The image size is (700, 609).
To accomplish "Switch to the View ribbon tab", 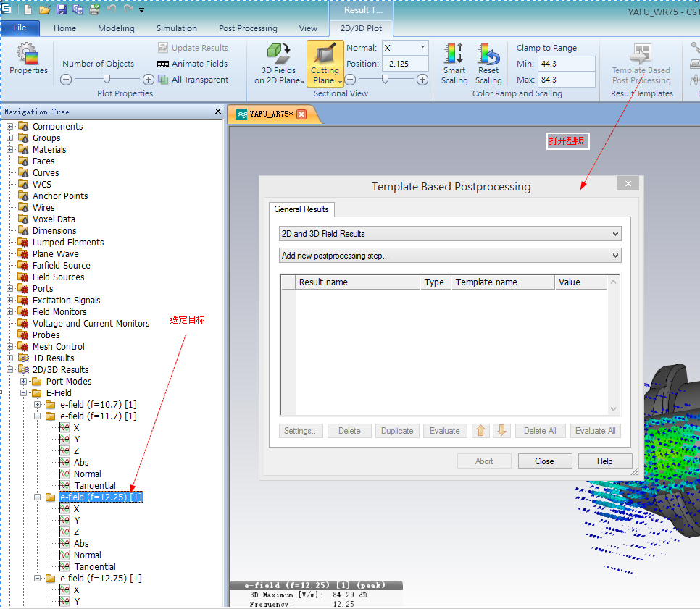I will click(x=308, y=28).
